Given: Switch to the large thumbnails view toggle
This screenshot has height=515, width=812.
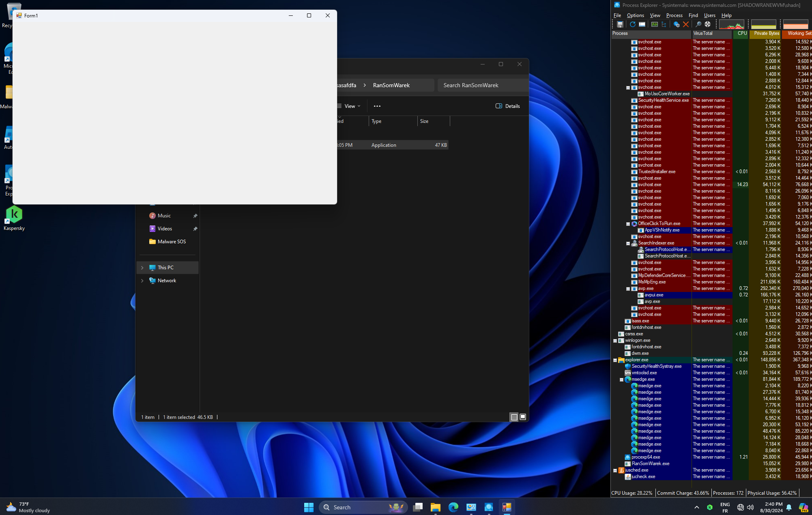Looking at the screenshot, I should coord(523,417).
